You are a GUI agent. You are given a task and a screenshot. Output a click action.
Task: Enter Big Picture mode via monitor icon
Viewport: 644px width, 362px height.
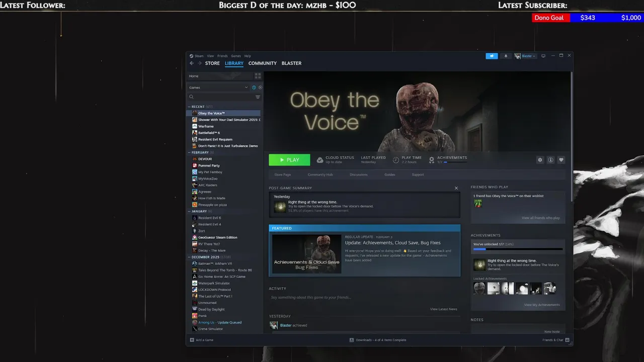point(543,56)
